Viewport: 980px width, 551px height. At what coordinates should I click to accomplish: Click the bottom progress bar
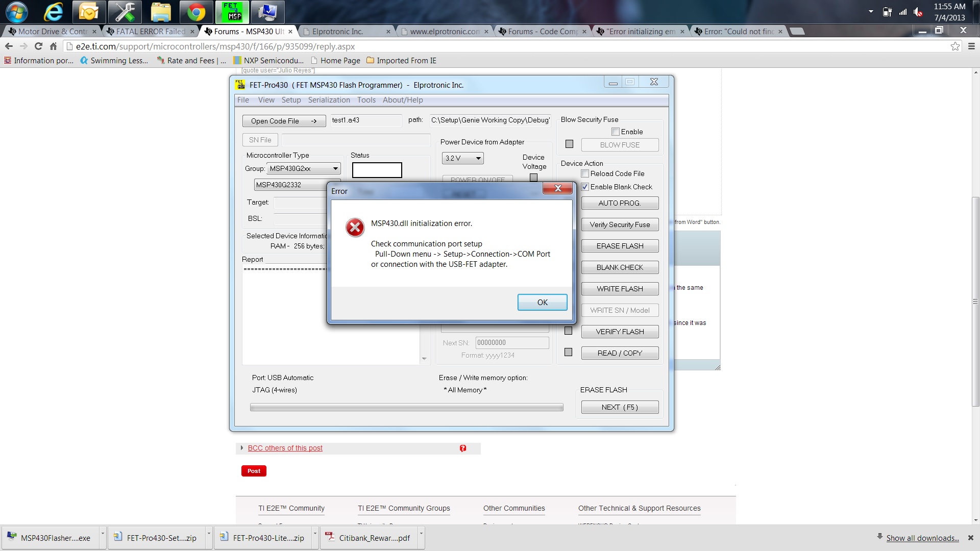coord(406,407)
